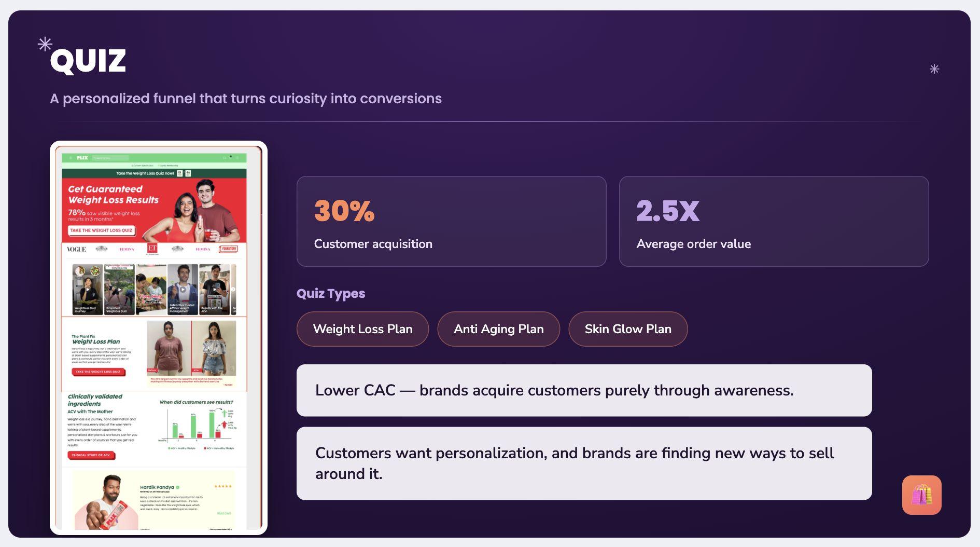
Task: Click the five-star rating on Hardik Pandya review
Action: click(x=223, y=486)
